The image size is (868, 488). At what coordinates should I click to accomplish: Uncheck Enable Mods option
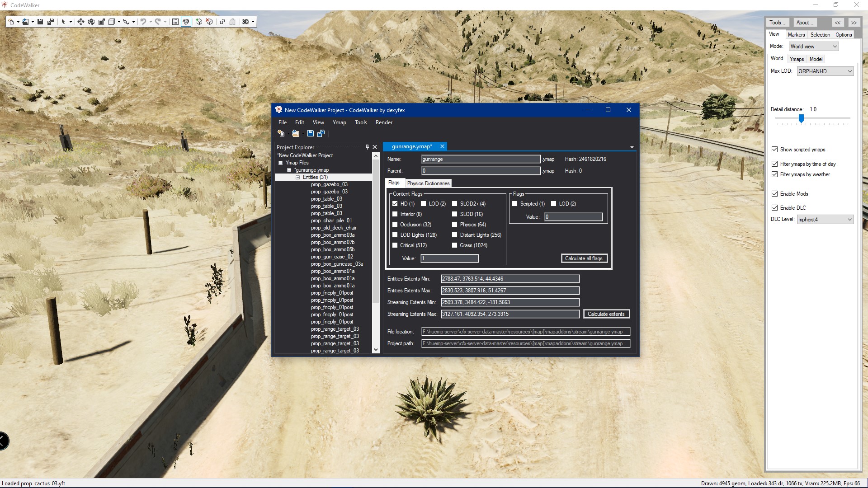click(775, 194)
